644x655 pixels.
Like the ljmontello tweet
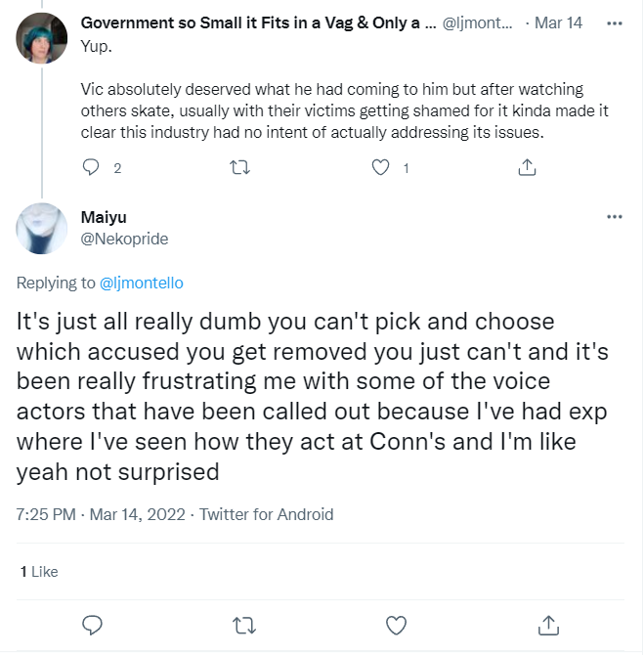coord(380,167)
